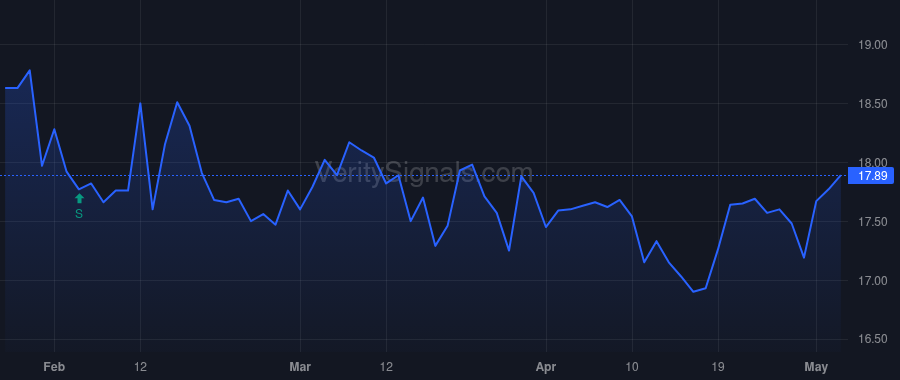Click the Mar date axis label
Image resolution: width=900 pixels, height=380 pixels.
(x=300, y=367)
